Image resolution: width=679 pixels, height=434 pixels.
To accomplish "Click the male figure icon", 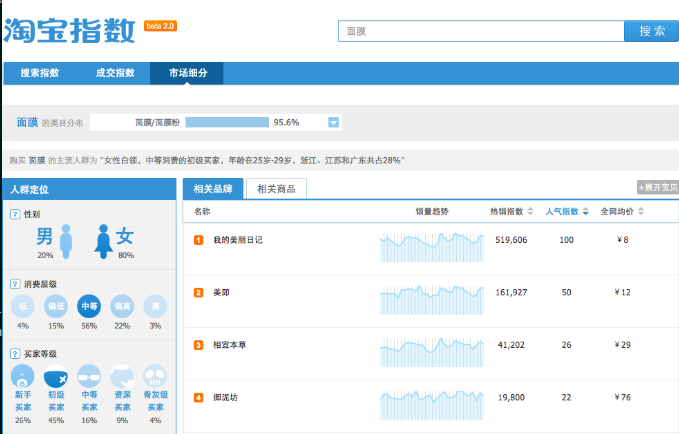I will point(66,242).
